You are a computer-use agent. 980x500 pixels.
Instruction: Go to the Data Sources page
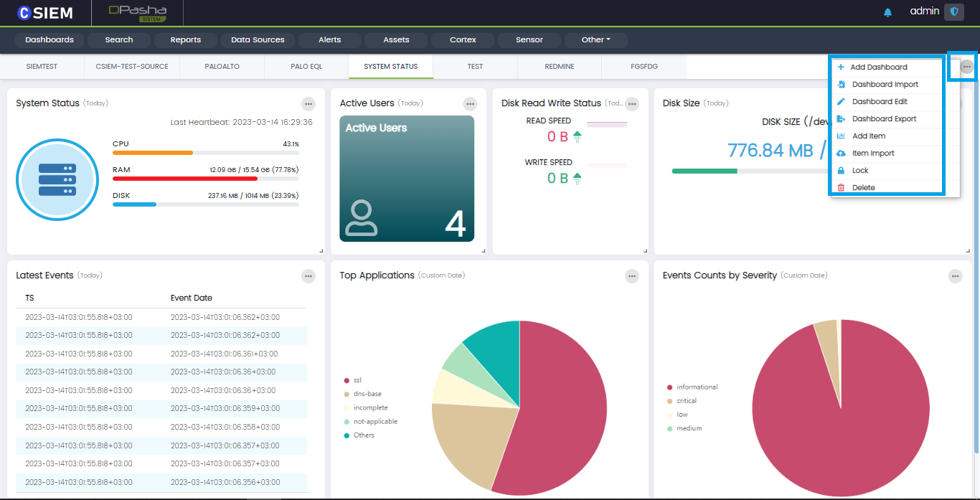click(258, 39)
